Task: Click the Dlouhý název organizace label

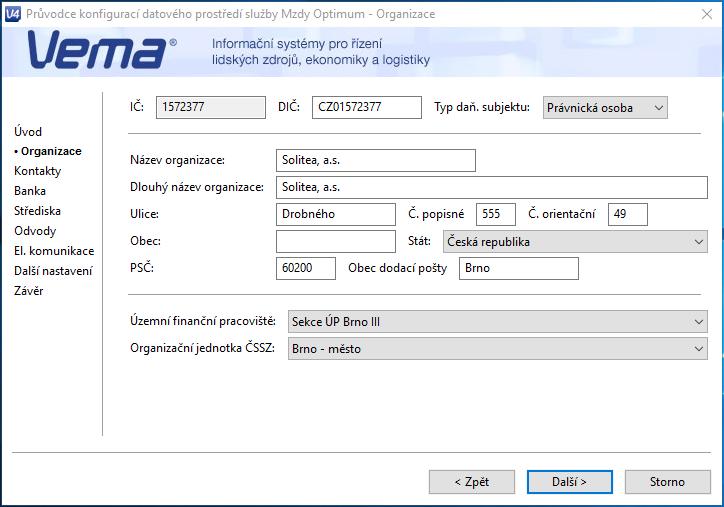Action: pyautogui.click(x=197, y=187)
